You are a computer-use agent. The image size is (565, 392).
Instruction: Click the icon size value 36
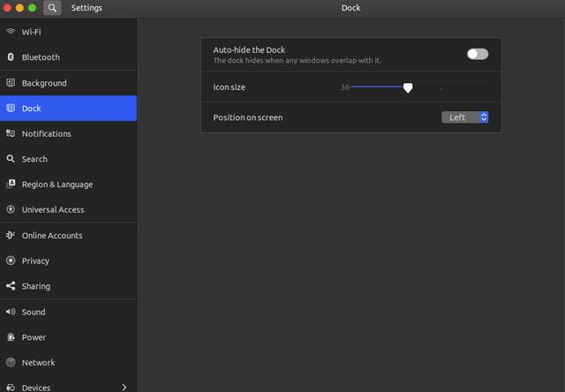(345, 87)
